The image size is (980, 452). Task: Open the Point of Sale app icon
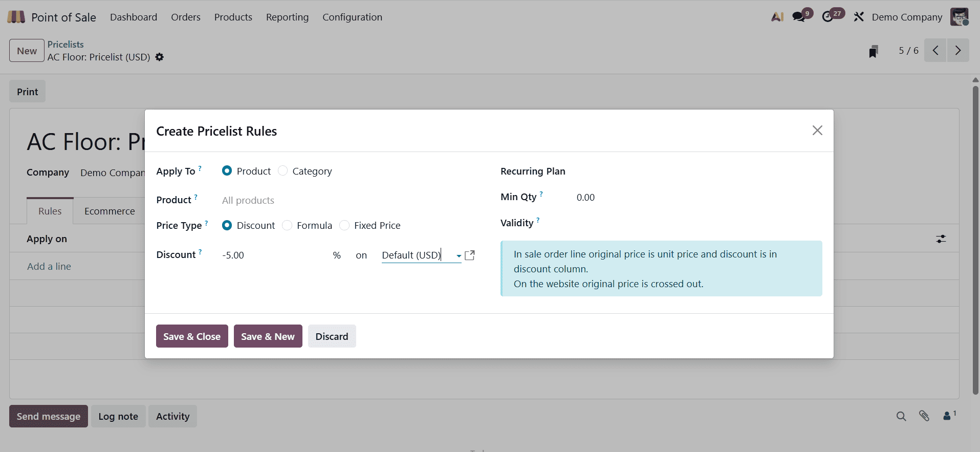click(x=16, y=17)
